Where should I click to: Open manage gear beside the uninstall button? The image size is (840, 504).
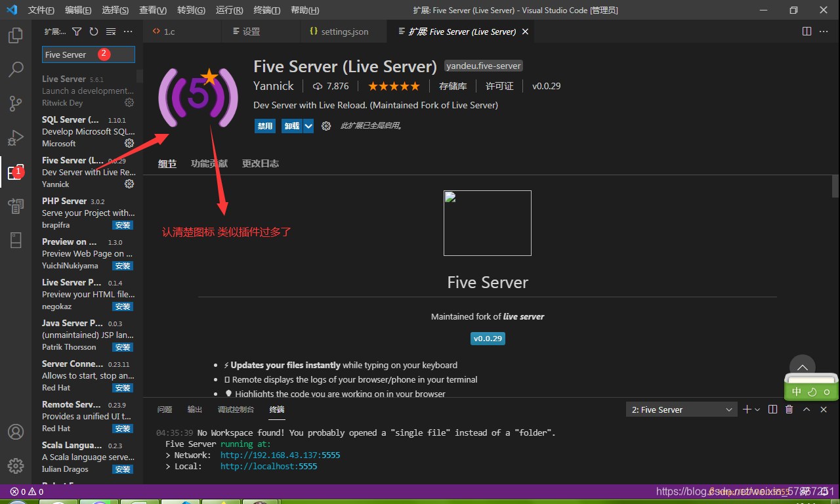pyautogui.click(x=326, y=126)
